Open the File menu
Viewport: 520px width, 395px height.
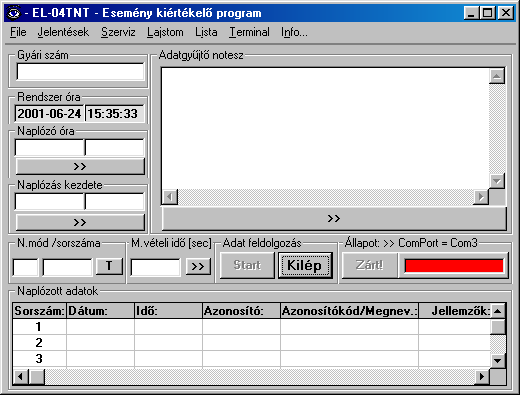click(x=18, y=32)
